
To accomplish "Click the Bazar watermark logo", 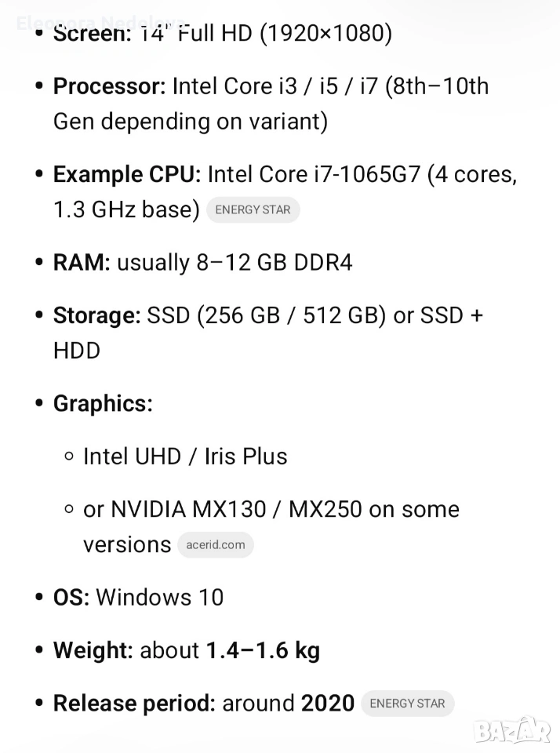I will (x=513, y=729).
